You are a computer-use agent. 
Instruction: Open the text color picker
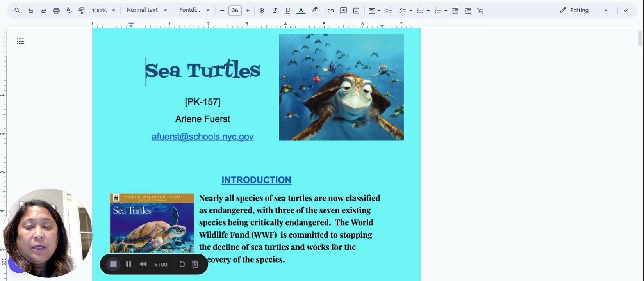point(301,11)
